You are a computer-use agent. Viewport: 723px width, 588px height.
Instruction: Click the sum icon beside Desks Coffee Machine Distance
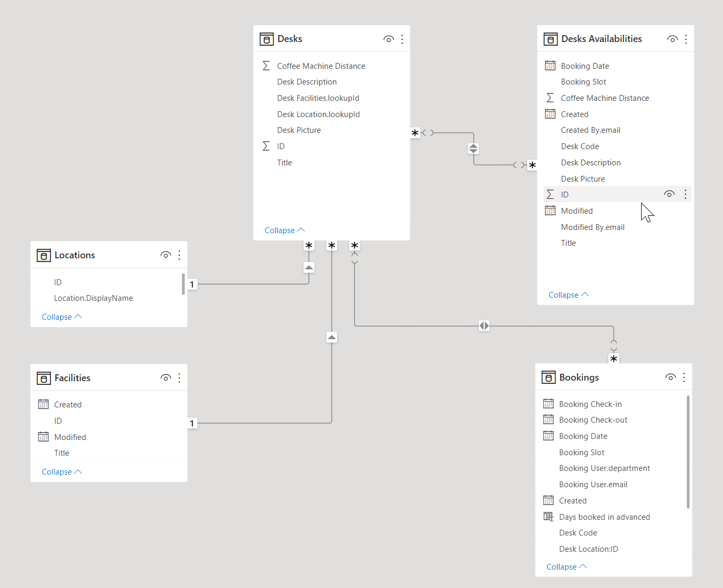pyautogui.click(x=266, y=66)
